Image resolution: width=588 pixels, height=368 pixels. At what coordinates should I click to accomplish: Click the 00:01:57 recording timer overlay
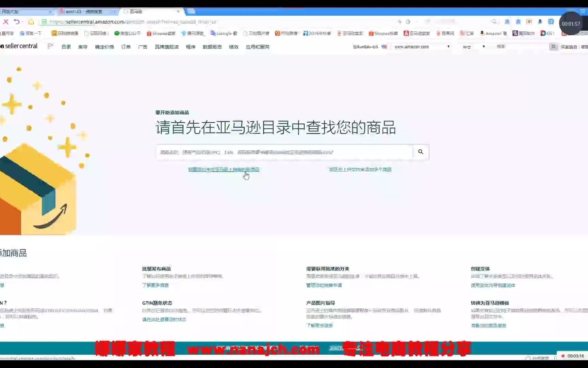pos(571,24)
